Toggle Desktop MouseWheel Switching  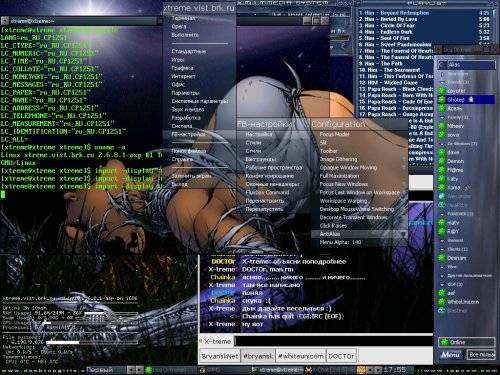point(359,209)
